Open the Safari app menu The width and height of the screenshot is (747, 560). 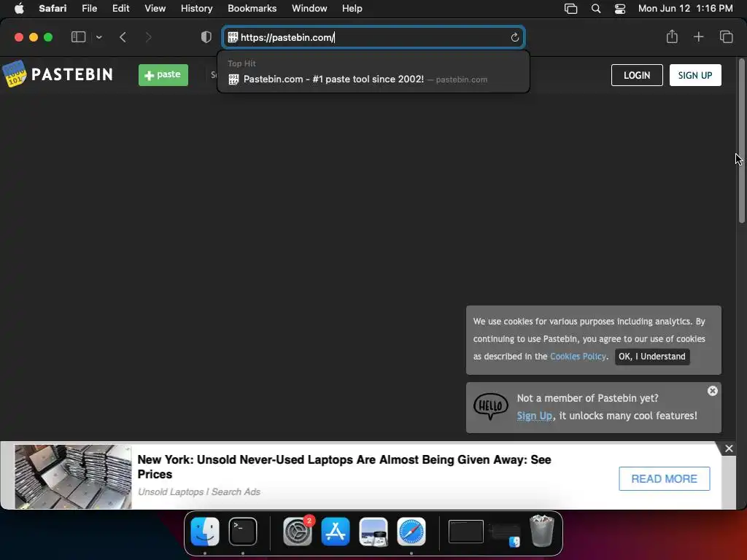[53, 8]
